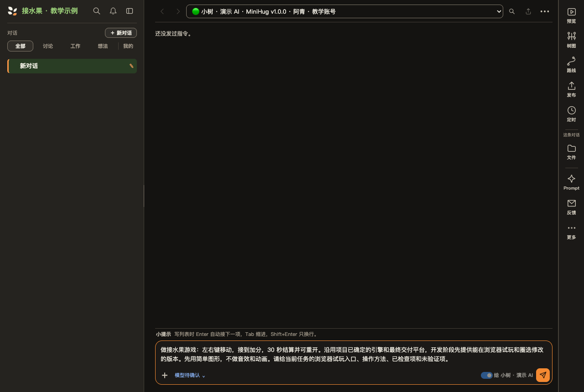Switch to the 我的 tab

(x=128, y=46)
